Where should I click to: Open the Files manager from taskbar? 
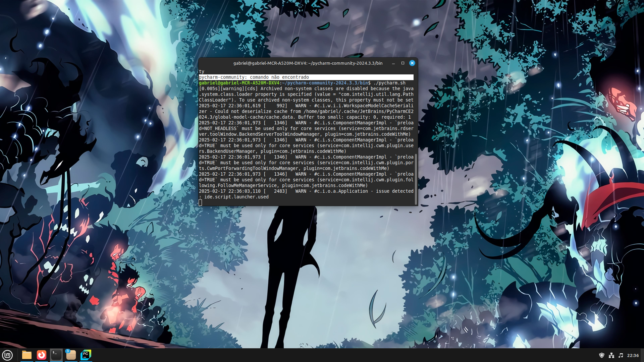pos(27,355)
